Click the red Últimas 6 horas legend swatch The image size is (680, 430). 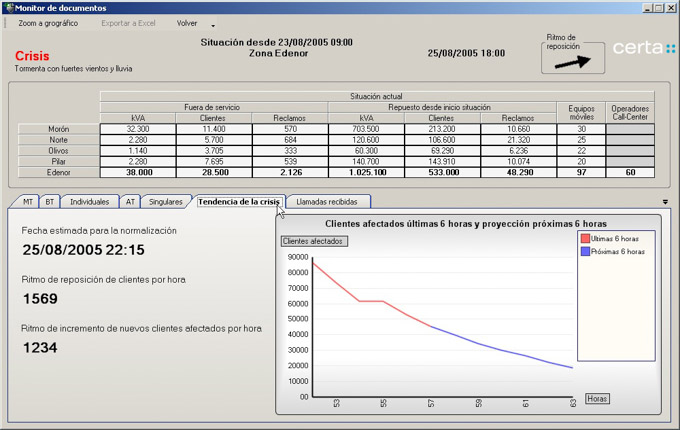tap(585, 239)
